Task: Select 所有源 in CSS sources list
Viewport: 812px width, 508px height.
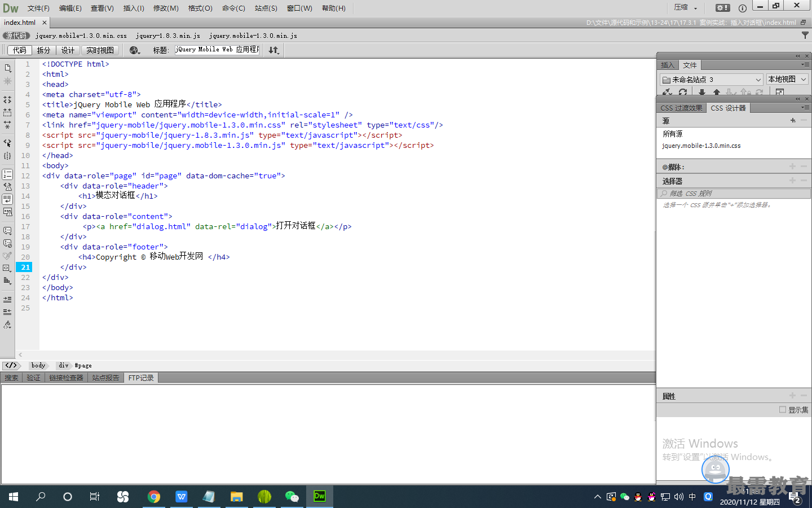Action: coord(673,134)
